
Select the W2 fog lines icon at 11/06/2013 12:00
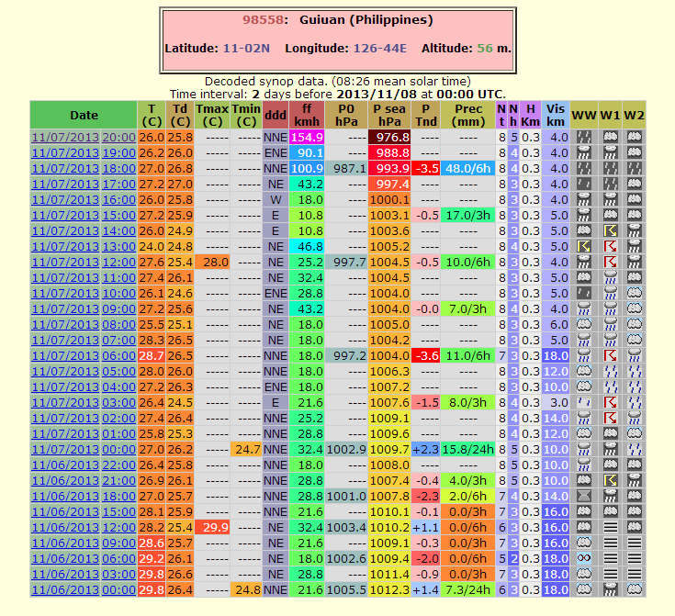click(x=635, y=527)
